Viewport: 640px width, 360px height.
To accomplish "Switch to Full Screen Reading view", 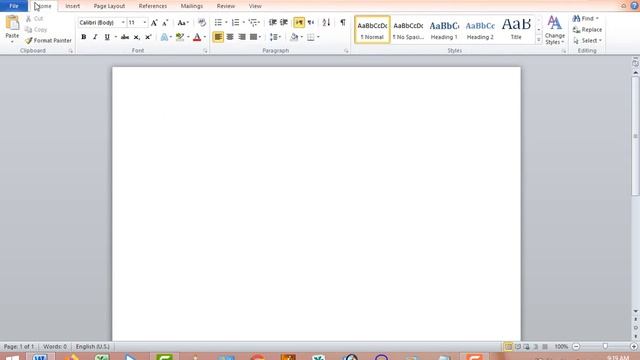I will (x=518, y=347).
